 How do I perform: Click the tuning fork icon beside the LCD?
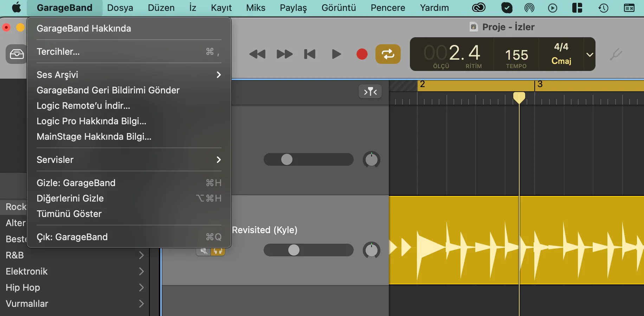pos(616,54)
